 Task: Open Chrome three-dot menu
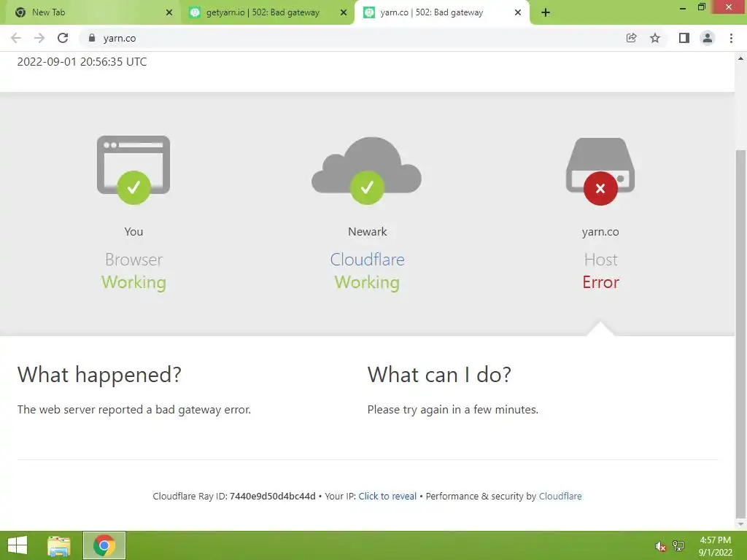pyautogui.click(x=731, y=38)
